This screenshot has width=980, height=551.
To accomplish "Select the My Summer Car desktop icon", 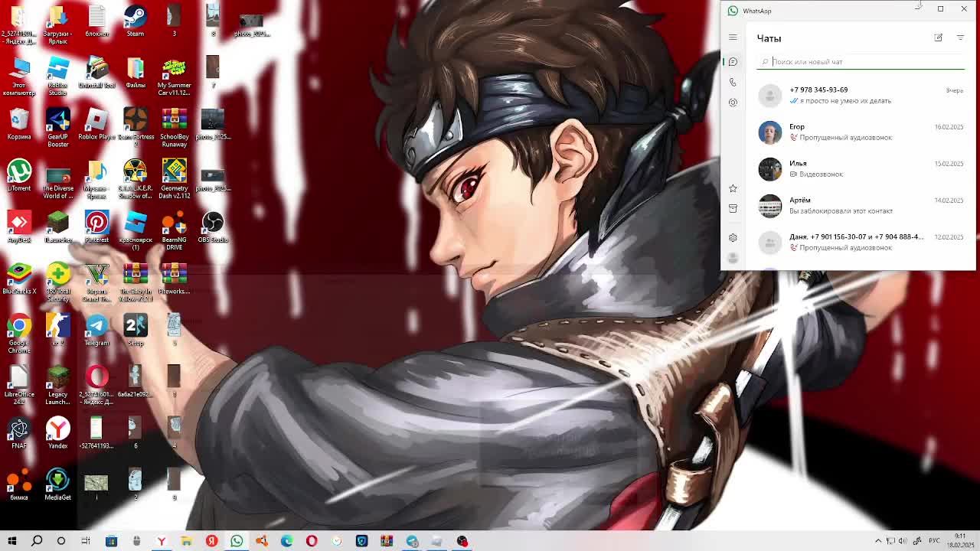I will (x=174, y=77).
